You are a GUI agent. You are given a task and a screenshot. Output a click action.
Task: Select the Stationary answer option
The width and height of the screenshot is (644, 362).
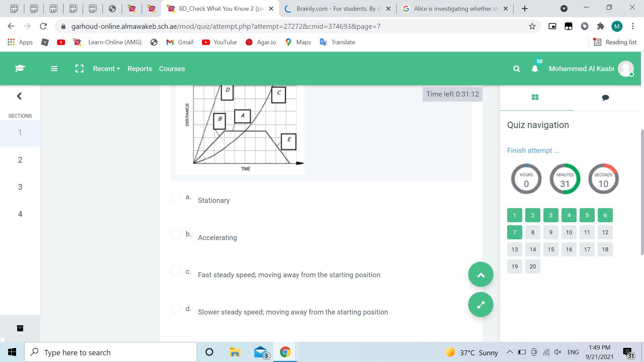pos(176,196)
